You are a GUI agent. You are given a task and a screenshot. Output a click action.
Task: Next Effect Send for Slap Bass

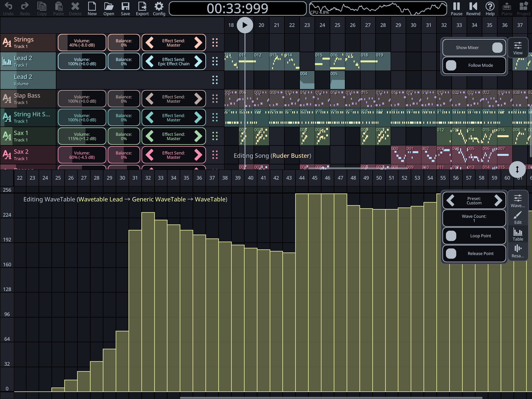198,99
